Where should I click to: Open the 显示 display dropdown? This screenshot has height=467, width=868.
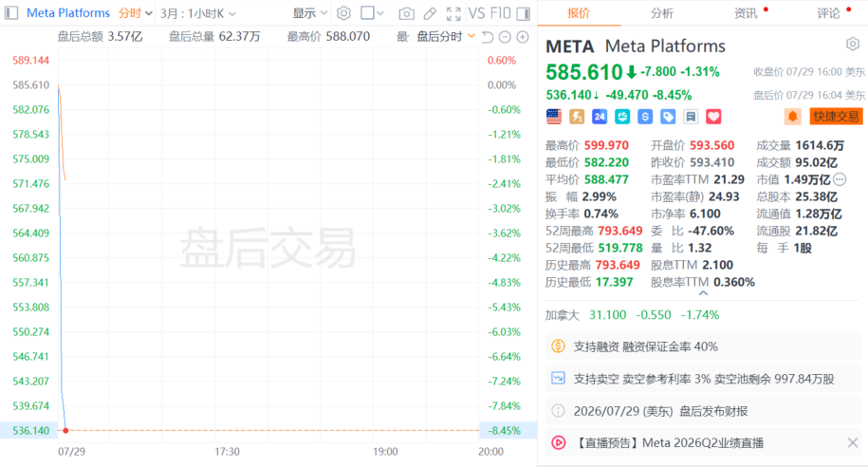309,13
